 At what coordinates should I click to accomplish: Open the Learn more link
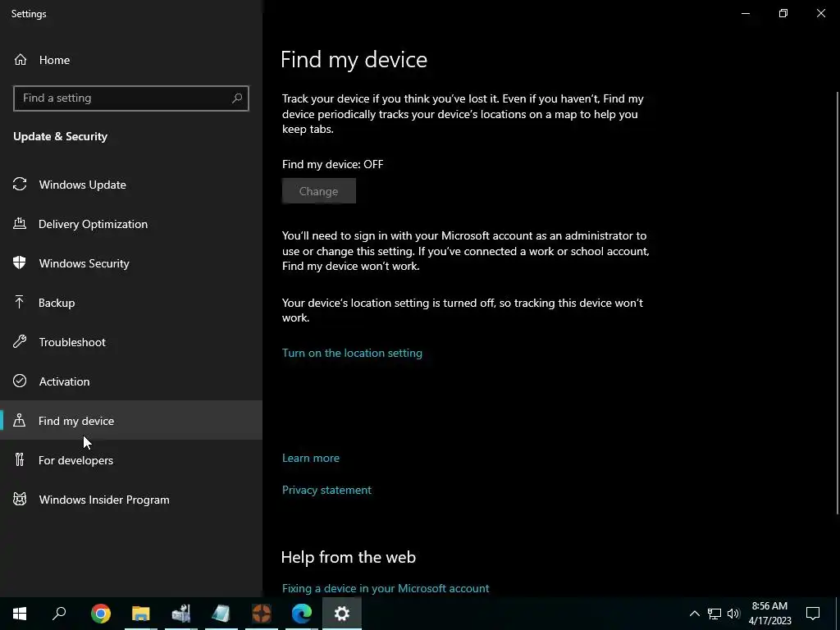[311, 458]
